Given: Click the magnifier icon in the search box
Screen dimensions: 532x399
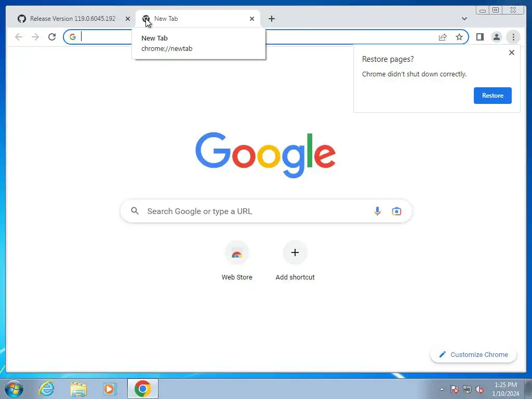Looking at the screenshot, I should click(x=135, y=211).
